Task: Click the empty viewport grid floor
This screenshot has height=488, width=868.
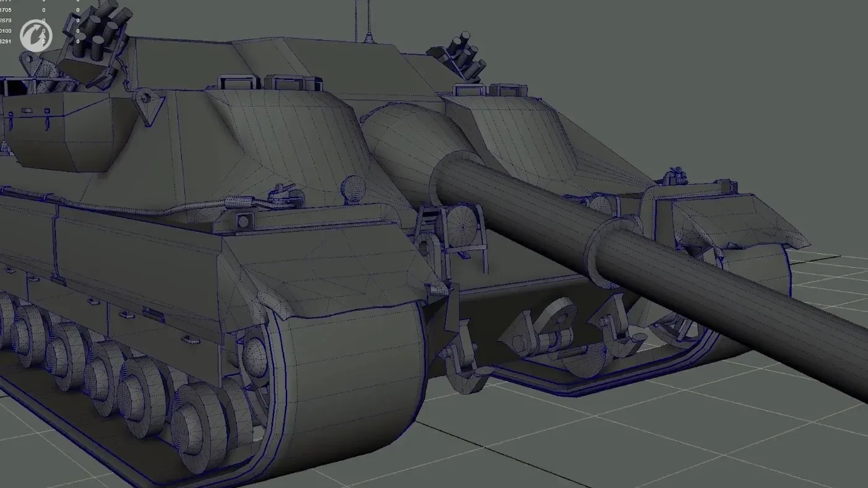Action: 619,446
